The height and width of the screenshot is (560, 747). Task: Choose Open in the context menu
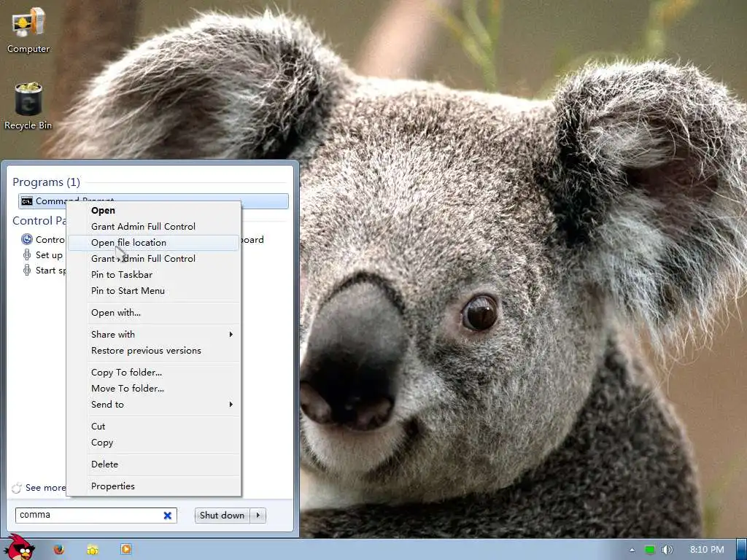[153, 211]
